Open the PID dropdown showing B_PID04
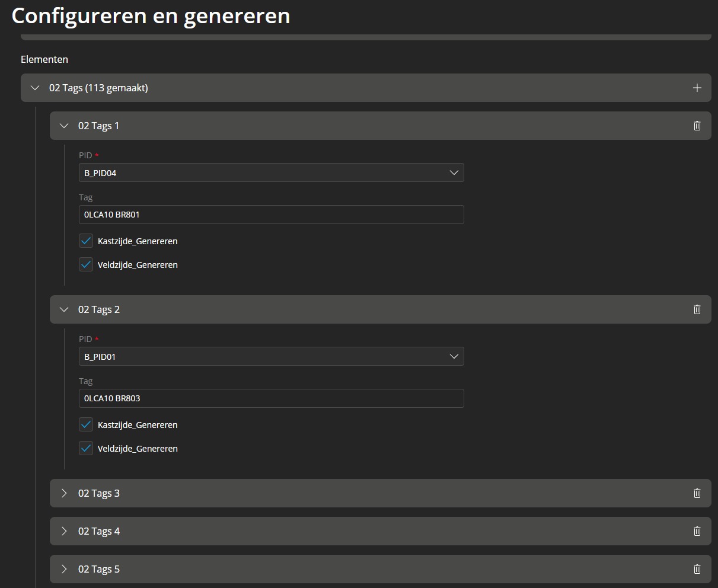This screenshot has width=718, height=588. pos(272,173)
